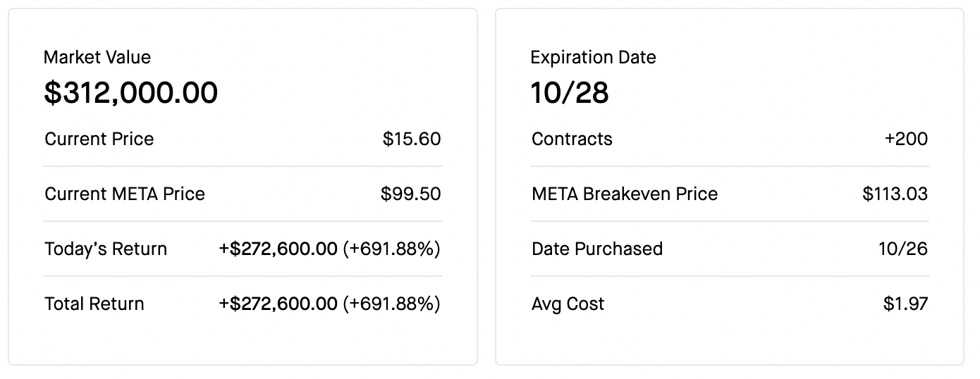Select the $113.03 breakeven price value
The image size is (980, 379).
click(895, 194)
